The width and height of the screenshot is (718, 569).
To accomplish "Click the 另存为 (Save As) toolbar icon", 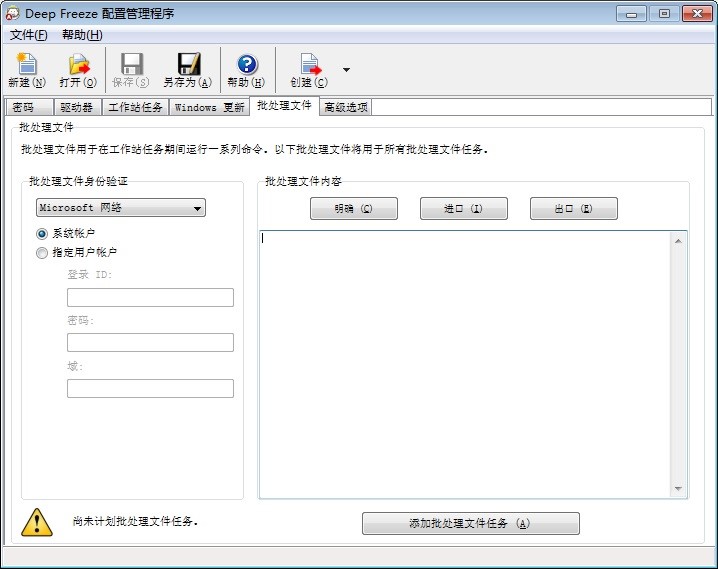I will 188,65.
